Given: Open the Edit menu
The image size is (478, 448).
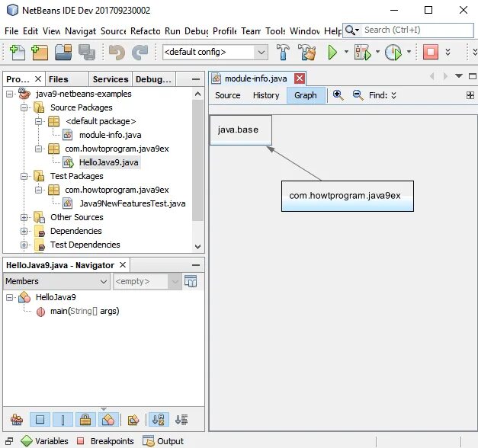Looking at the screenshot, I should point(30,30).
